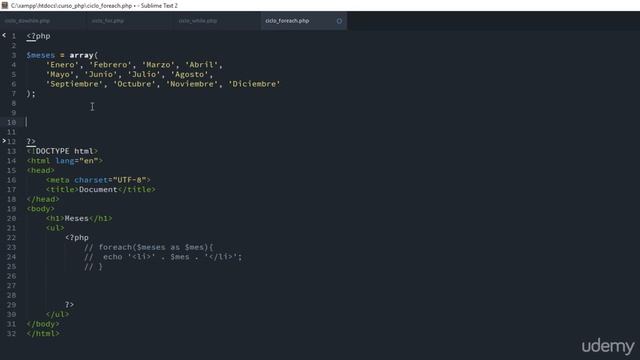640x360 pixels.
Task: Click the closing </html> tag
Action: [x=43, y=333]
